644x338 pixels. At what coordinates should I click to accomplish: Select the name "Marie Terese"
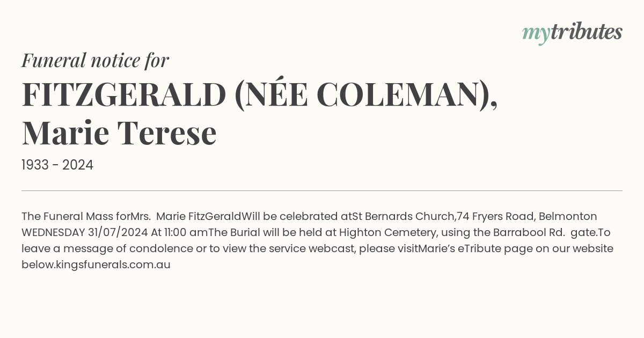(x=119, y=133)
